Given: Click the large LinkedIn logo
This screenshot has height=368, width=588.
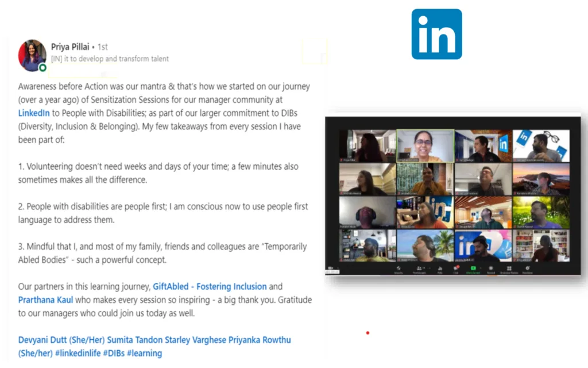Looking at the screenshot, I should (436, 34).
